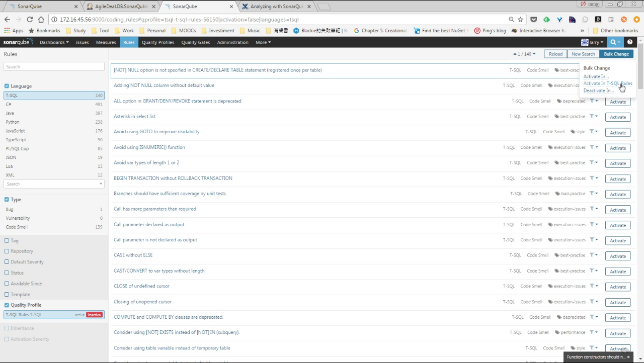644x363 pixels.
Task: Go to the Quality Gates page
Action: pyautogui.click(x=196, y=42)
